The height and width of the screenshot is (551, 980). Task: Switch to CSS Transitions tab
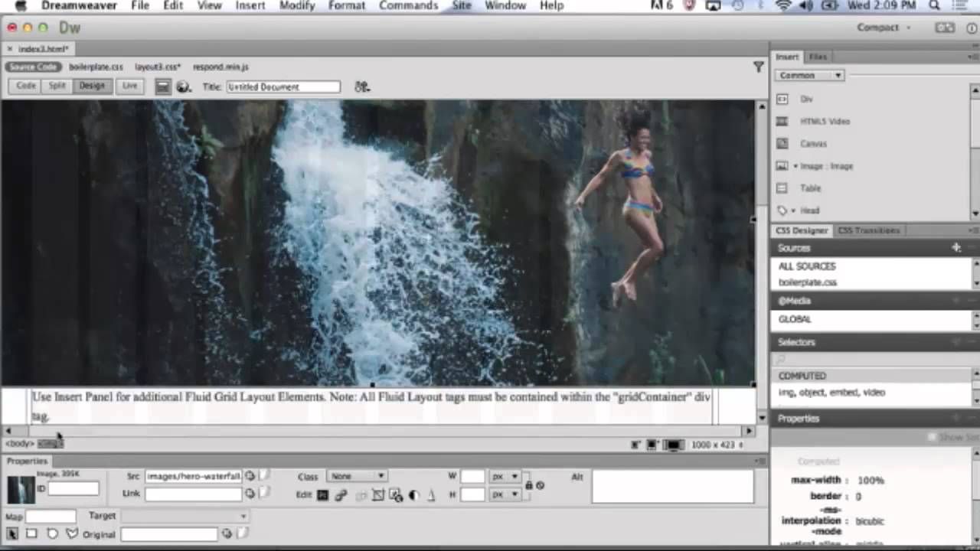click(868, 230)
